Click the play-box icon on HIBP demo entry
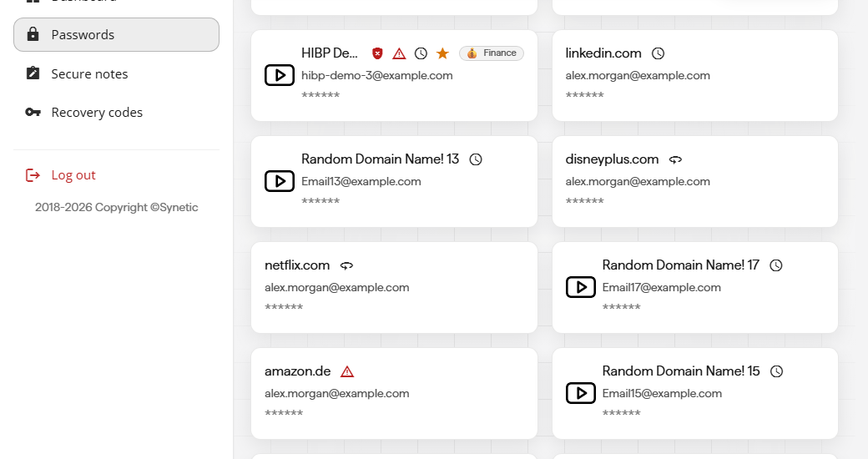The image size is (868, 459). [280, 75]
